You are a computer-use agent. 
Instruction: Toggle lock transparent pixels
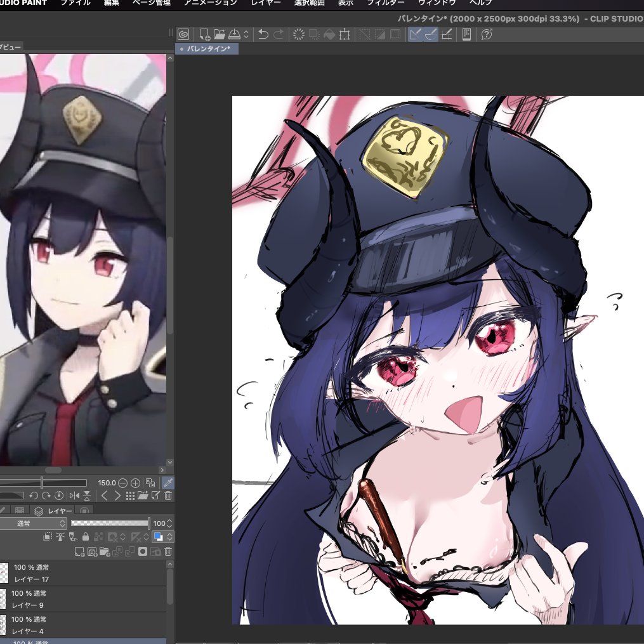click(98, 536)
